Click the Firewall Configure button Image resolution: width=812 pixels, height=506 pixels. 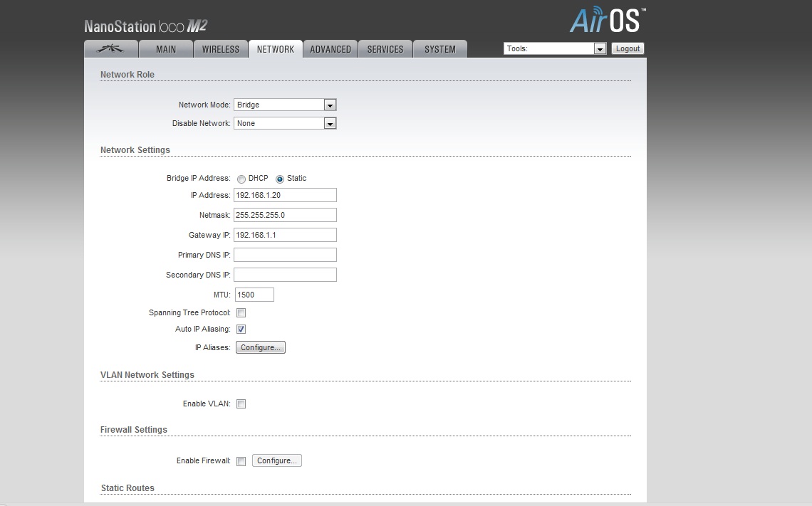[277, 460]
